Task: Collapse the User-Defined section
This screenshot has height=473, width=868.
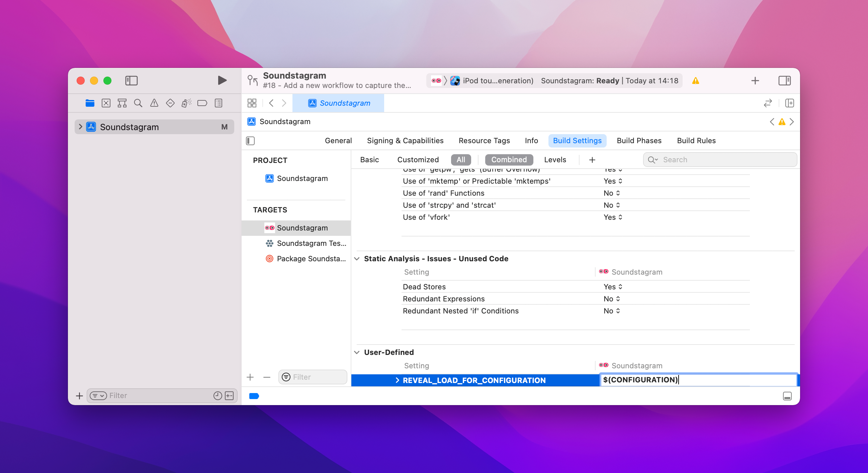Action: [x=357, y=352]
